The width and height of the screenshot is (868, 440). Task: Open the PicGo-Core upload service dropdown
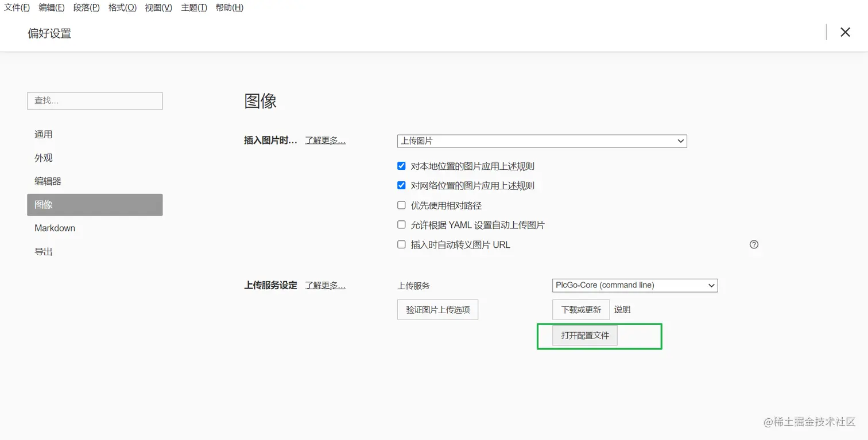pos(635,285)
